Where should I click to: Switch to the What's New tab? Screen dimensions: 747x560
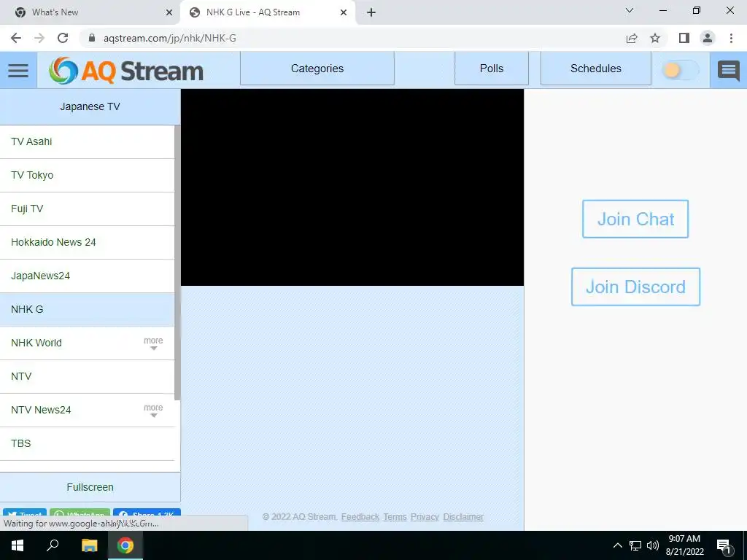90,12
